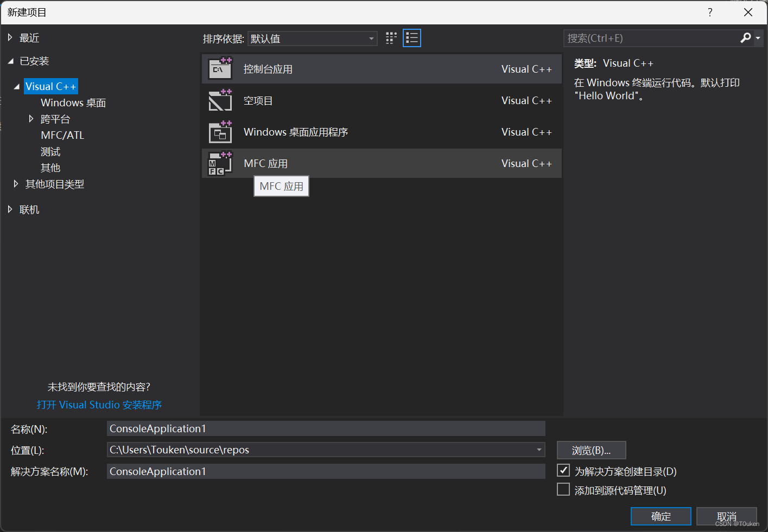Collapse the Visual C++ tree node

16,86
